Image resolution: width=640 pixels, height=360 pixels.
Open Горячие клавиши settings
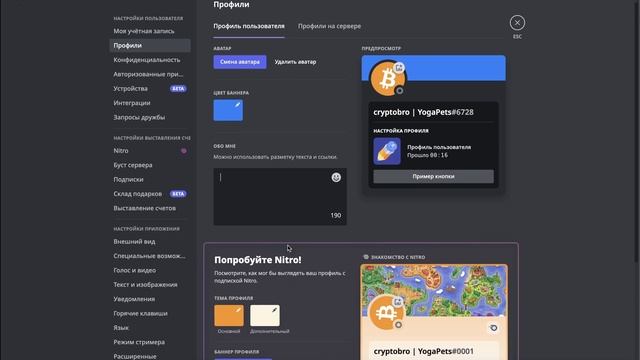(150, 313)
